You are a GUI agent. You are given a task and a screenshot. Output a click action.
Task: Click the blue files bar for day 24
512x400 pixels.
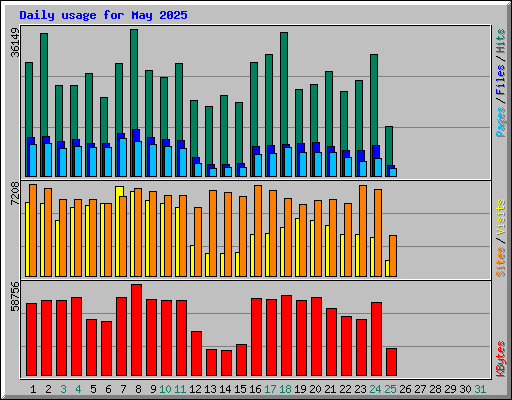tap(376, 152)
